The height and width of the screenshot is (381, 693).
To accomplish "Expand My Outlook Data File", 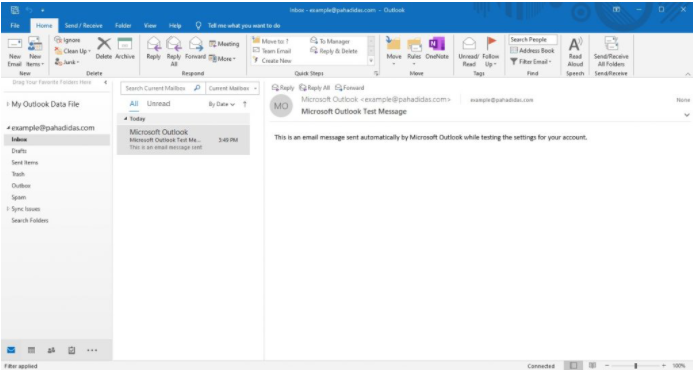I will point(8,104).
